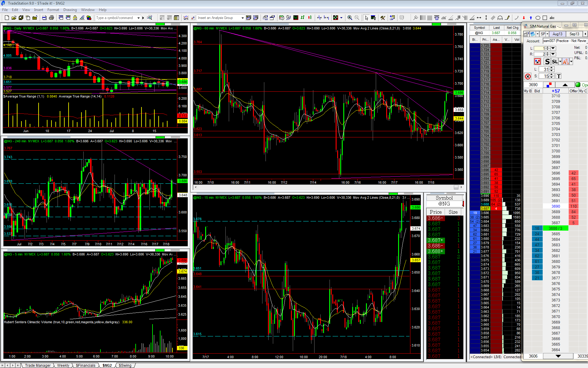
Task: Click the symbol lookup binoculars icon
Action: pyautogui.click(x=149, y=18)
